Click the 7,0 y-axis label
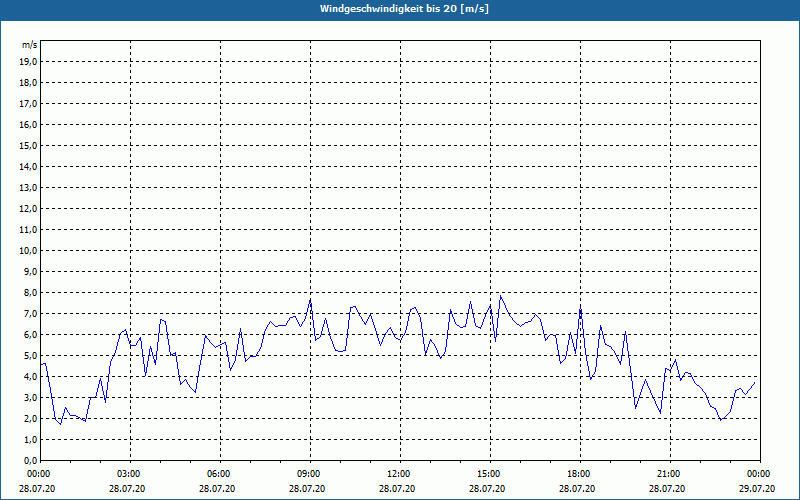800x500 pixels. click(31, 313)
